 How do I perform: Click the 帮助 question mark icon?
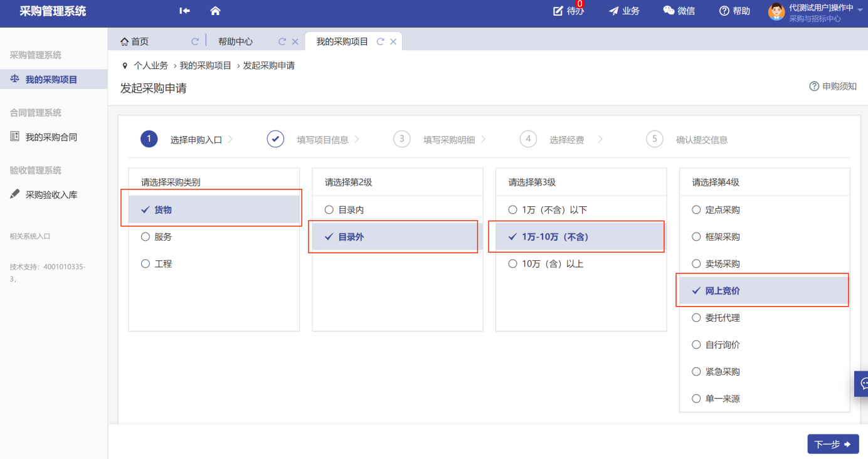(x=724, y=11)
